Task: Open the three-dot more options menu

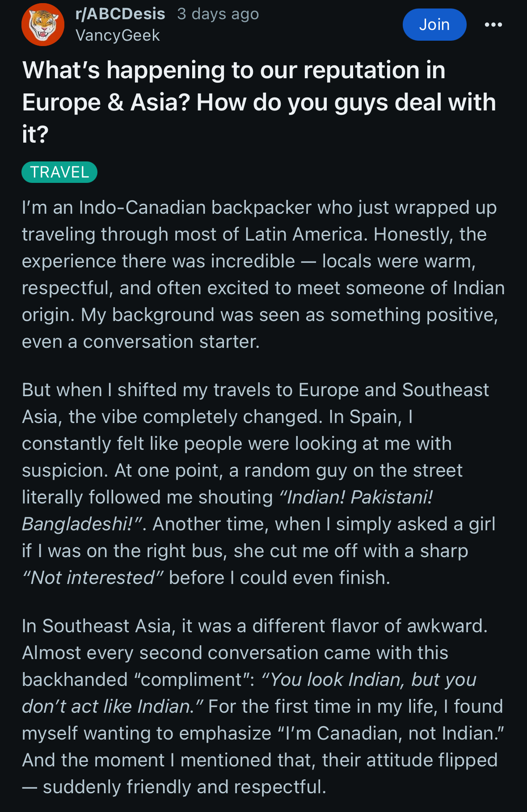Action: pos(493,25)
